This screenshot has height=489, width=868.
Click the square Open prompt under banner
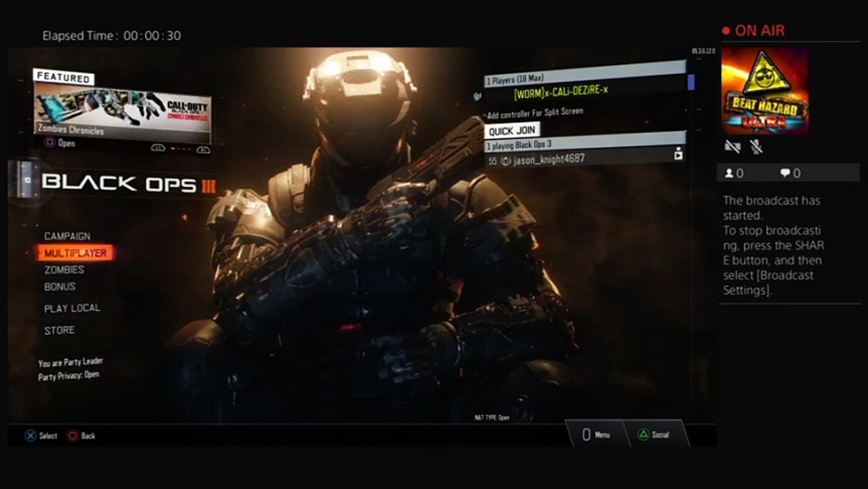point(60,143)
